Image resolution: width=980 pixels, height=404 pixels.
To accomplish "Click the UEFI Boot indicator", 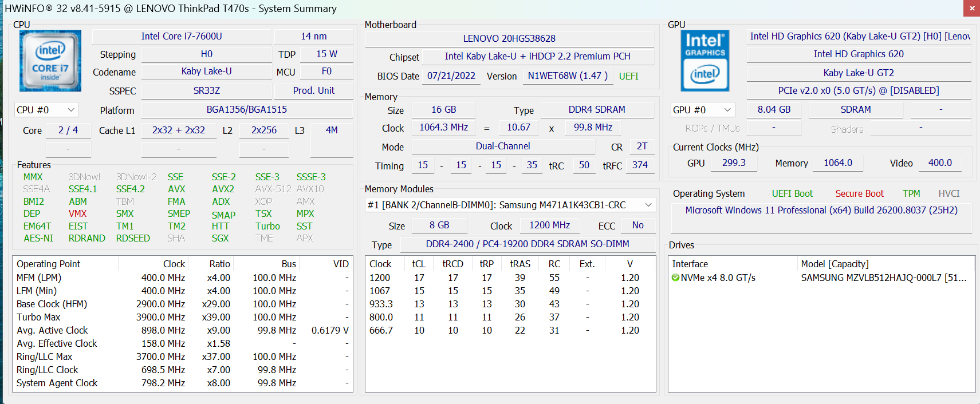I will [792, 194].
